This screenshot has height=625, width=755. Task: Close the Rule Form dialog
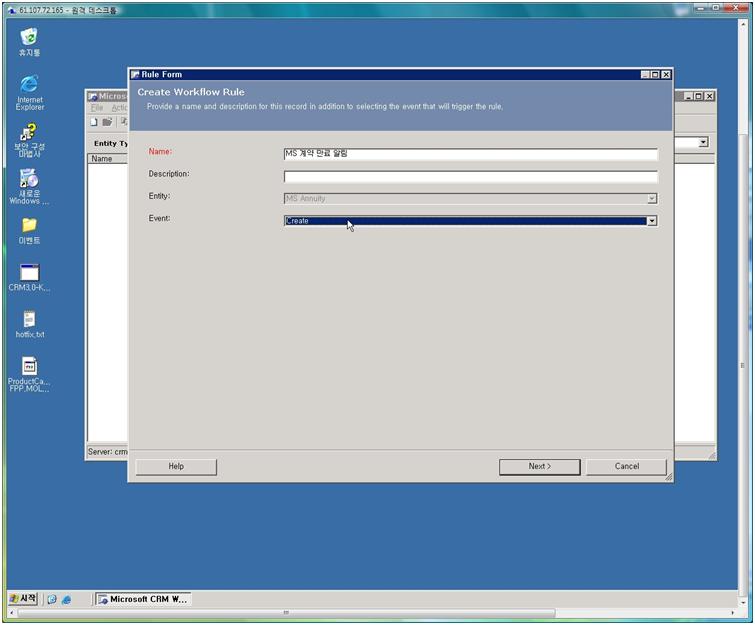666,75
